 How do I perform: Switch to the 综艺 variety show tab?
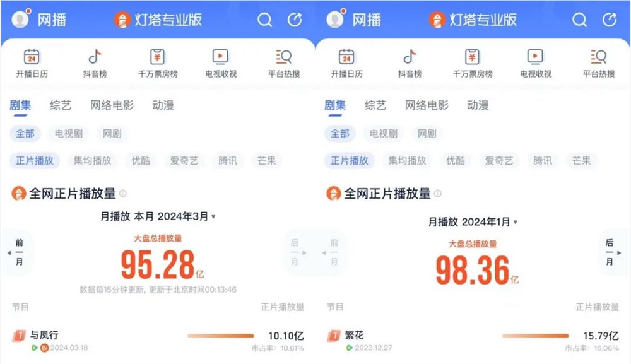(59, 105)
